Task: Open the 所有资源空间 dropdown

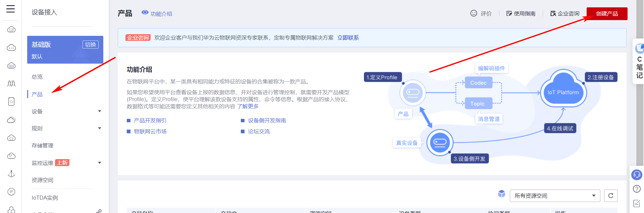Action: tap(555, 196)
